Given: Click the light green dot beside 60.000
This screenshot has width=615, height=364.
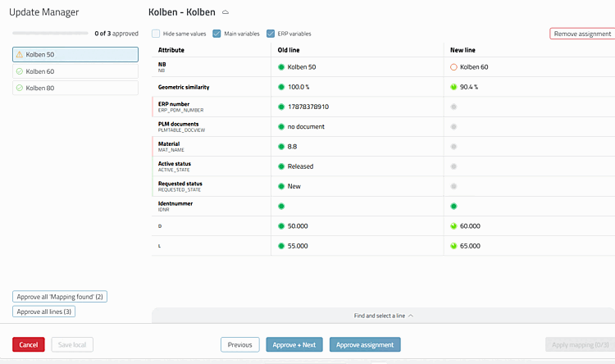Looking at the screenshot, I should tap(453, 226).
